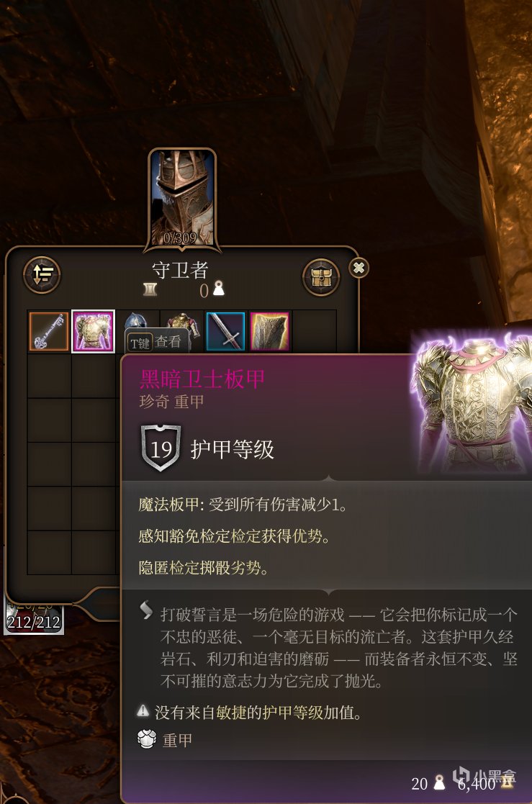Click the 212/212 health display

[34, 622]
